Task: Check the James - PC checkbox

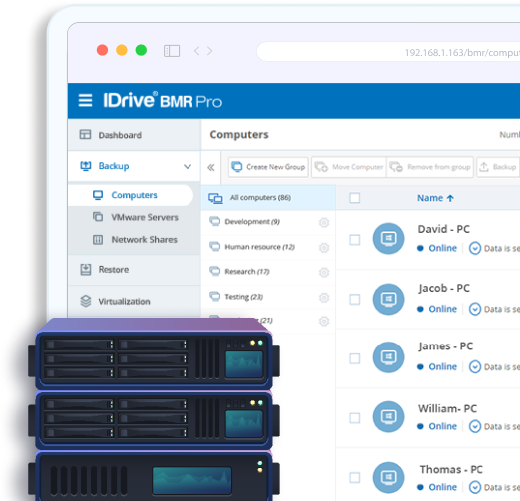Action: [x=355, y=358]
